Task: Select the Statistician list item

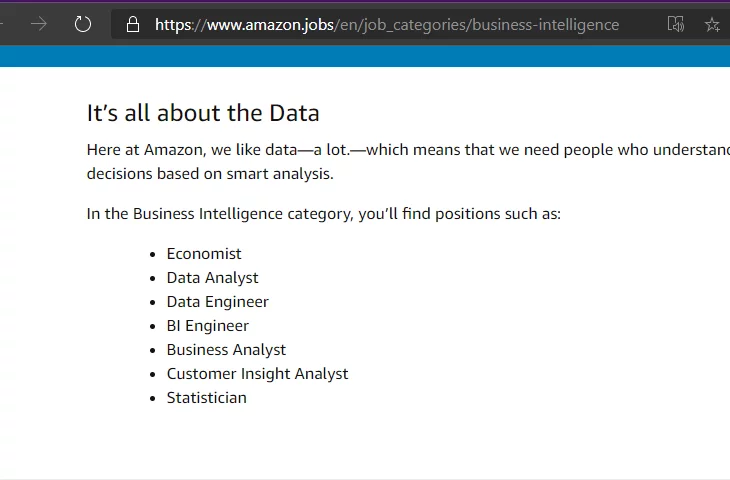Action: pos(206,398)
